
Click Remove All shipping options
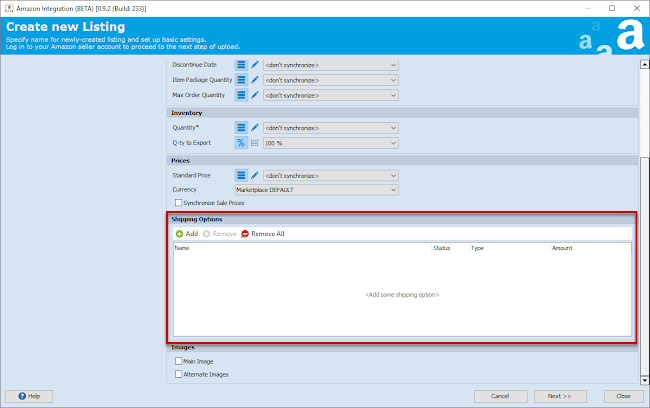coord(263,234)
